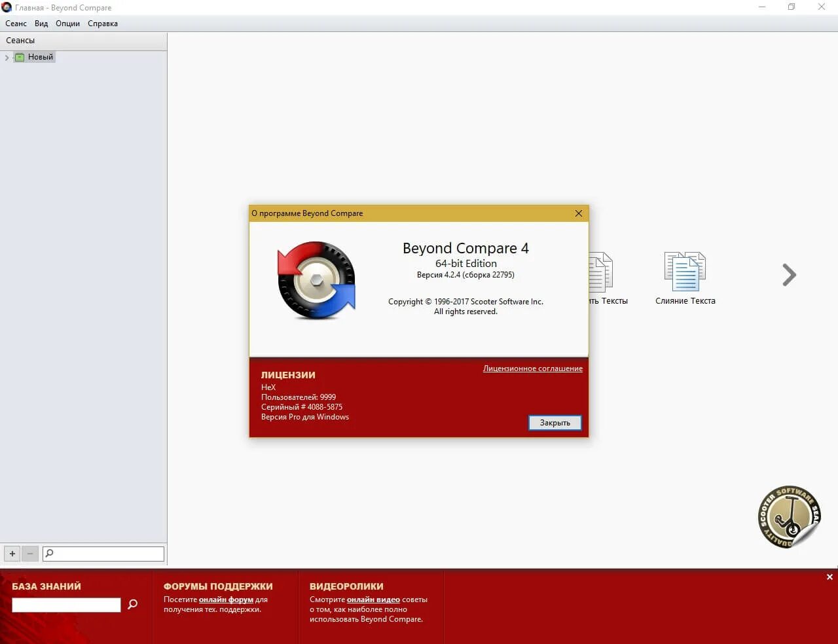Image resolution: width=838 pixels, height=644 pixels.
Task: Open the Опции menu
Action: 67,24
